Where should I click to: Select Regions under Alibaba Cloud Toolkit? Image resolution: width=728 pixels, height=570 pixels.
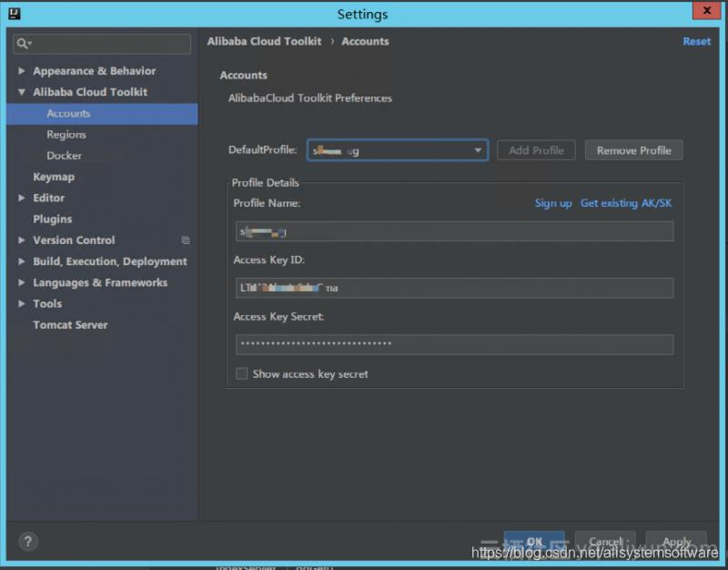click(x=66, y=135)
